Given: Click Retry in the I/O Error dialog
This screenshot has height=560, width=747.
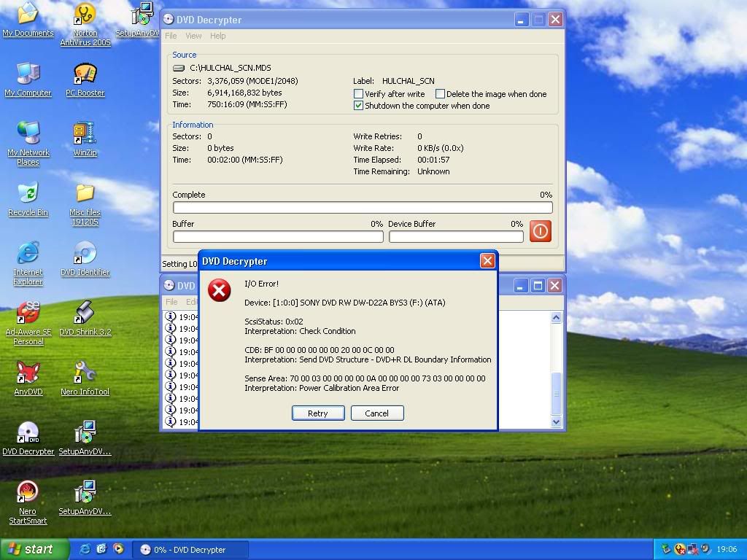Looking at the screenshot, I should point(318,413).
